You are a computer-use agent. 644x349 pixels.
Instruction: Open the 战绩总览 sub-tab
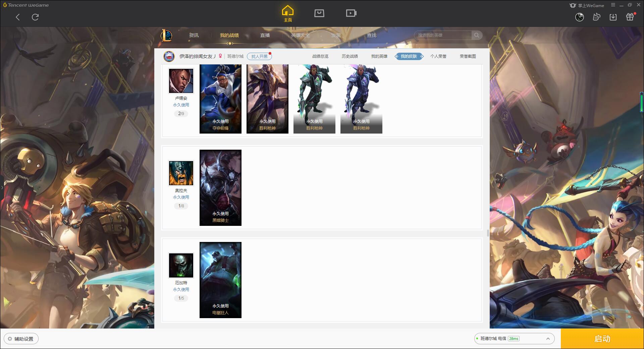pos(320,56)
